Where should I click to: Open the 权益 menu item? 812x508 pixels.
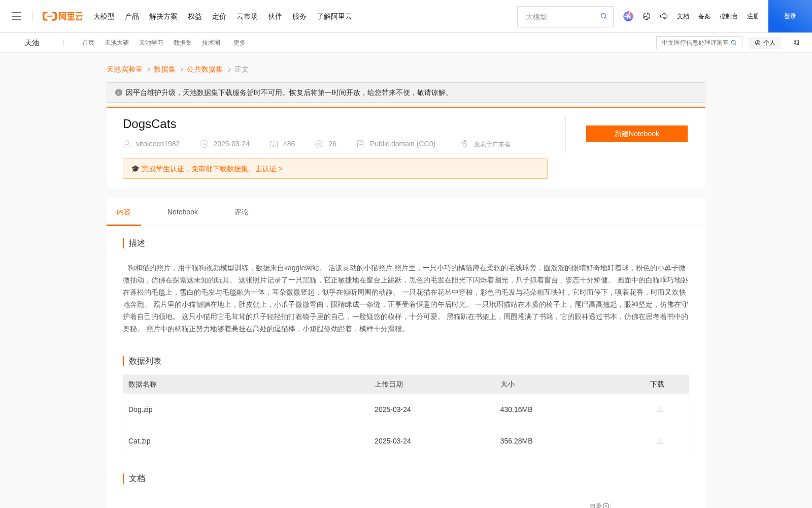(195, 16)
